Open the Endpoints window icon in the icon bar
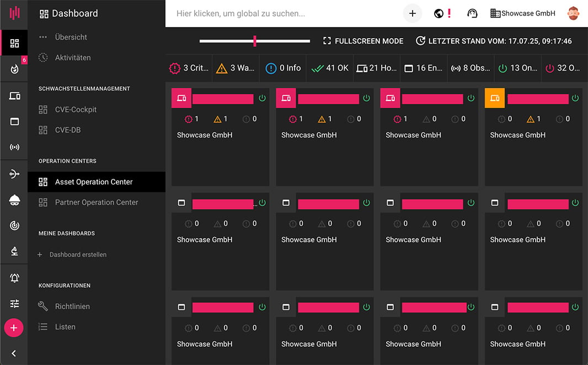Screen dimensions: 588x365 tap(14, 121)
